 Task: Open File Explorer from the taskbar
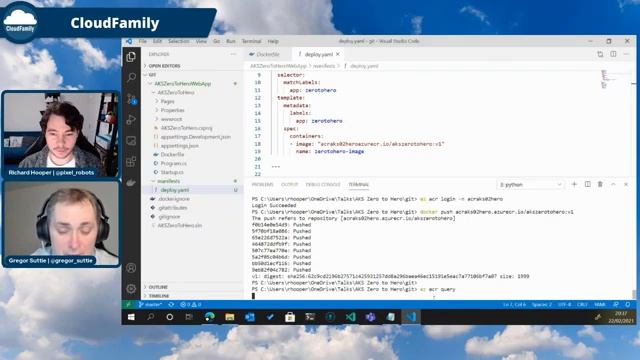(x=230, y=317)
